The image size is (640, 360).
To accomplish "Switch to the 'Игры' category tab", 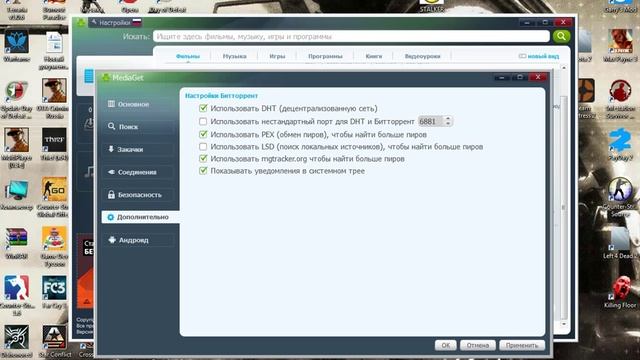I will 277,56.
